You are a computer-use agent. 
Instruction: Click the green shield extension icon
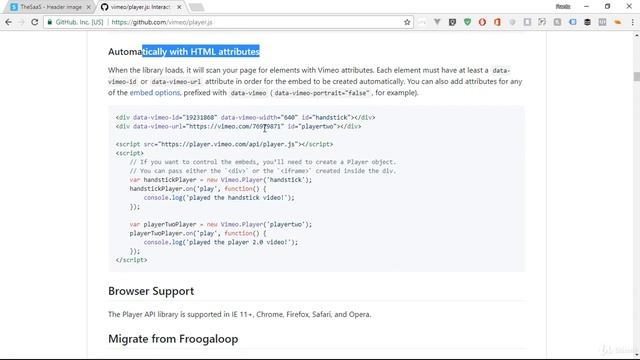pos(467,22)
